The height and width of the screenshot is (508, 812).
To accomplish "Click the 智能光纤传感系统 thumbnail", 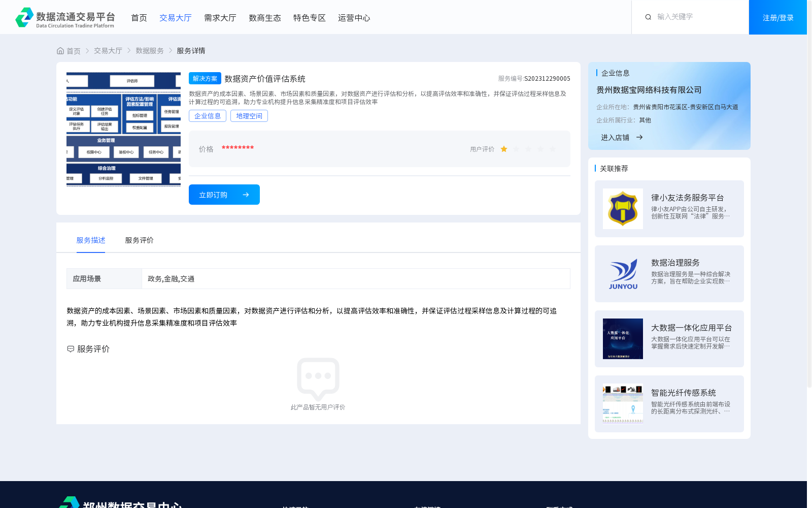I will [623, 404].
